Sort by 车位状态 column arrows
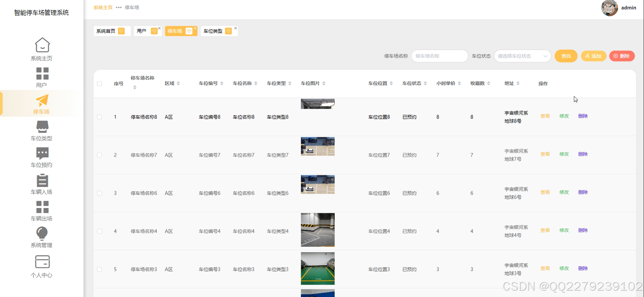The image size is (644, 297). pos(425,83)
